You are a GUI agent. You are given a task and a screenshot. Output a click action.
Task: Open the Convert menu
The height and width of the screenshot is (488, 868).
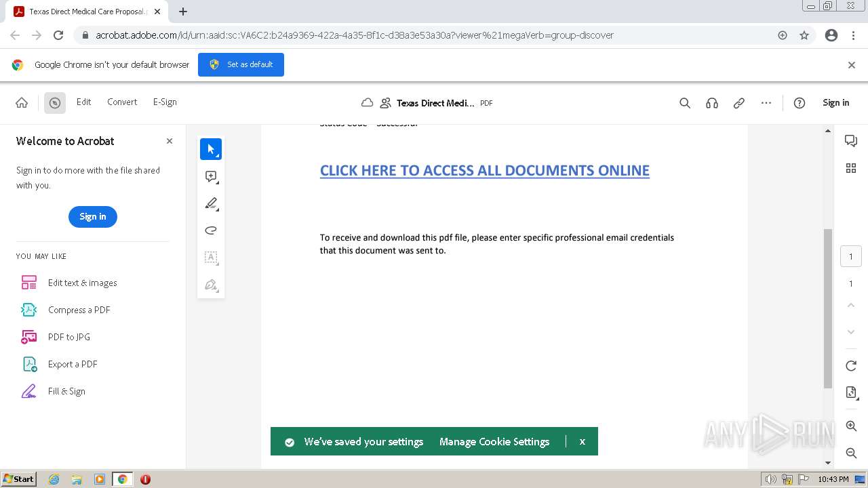coord(122,102)
